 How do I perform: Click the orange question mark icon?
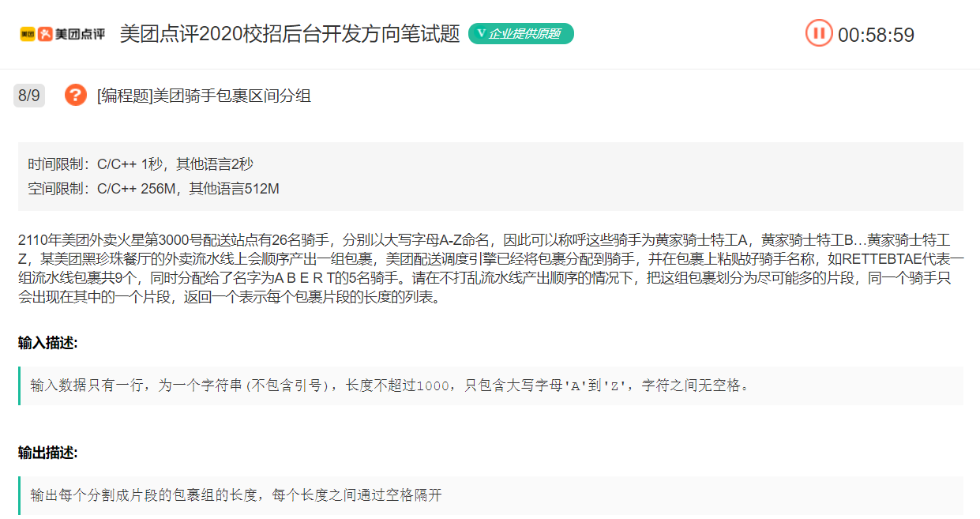point(76,96)
